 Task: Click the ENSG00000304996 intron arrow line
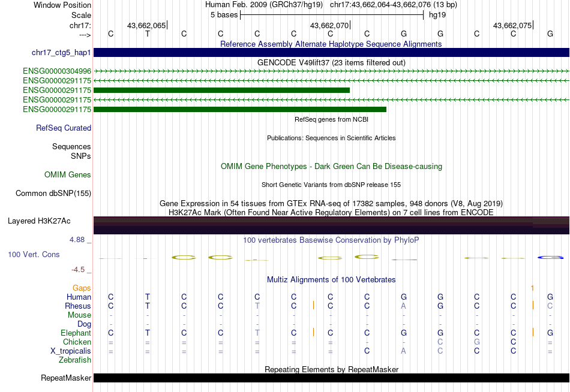tap(331, 71)
